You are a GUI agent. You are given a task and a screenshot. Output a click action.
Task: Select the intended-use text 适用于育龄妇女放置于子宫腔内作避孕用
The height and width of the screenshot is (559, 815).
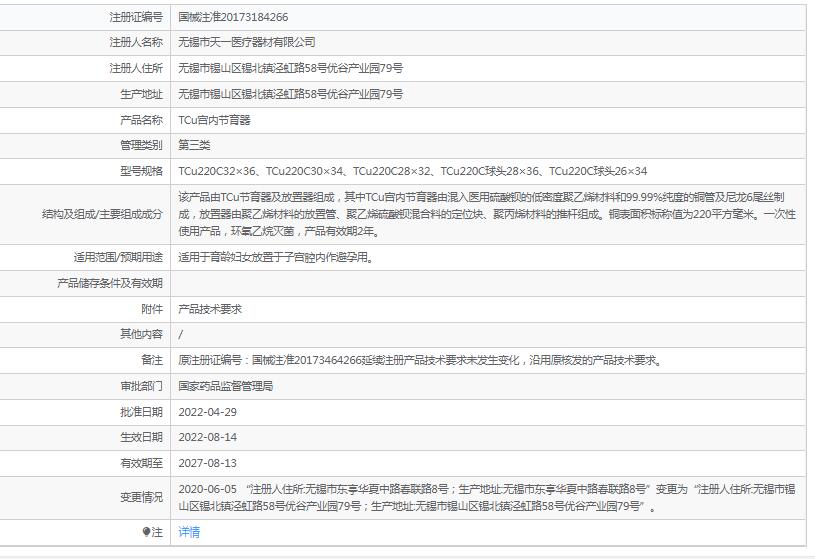point(276,257)
